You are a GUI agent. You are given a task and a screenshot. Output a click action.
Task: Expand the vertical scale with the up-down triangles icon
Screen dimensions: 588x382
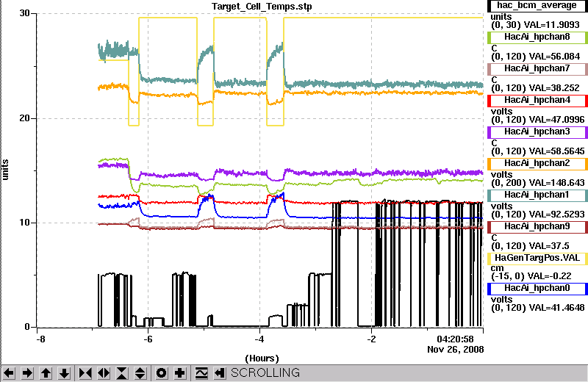[140, 373]
